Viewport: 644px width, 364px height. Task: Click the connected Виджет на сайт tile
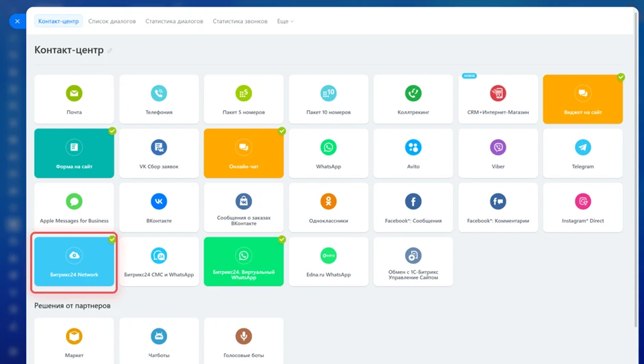[582, 99]
